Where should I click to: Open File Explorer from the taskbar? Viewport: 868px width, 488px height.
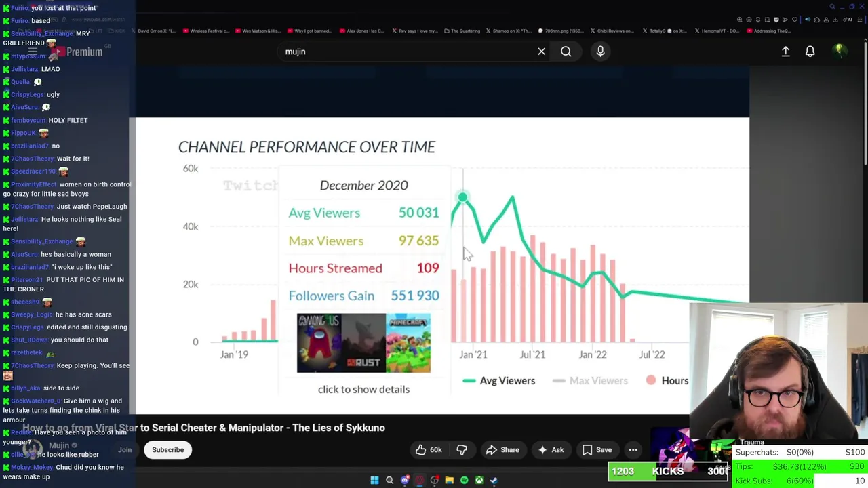[449, 481]
